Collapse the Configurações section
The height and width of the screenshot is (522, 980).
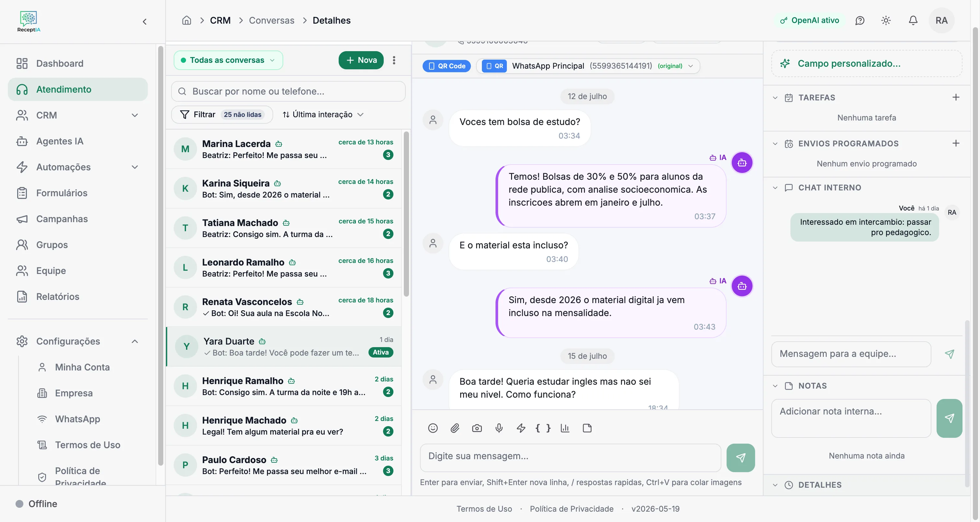pyautogui.click(x=135, y=341)
